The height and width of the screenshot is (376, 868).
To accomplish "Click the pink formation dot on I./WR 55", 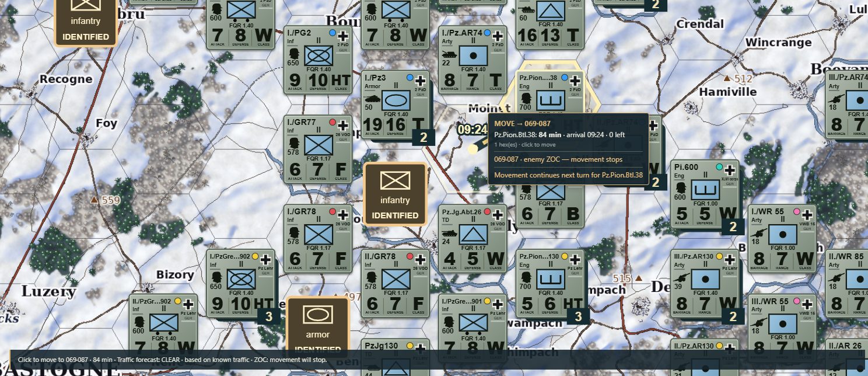I will point(797,211).
